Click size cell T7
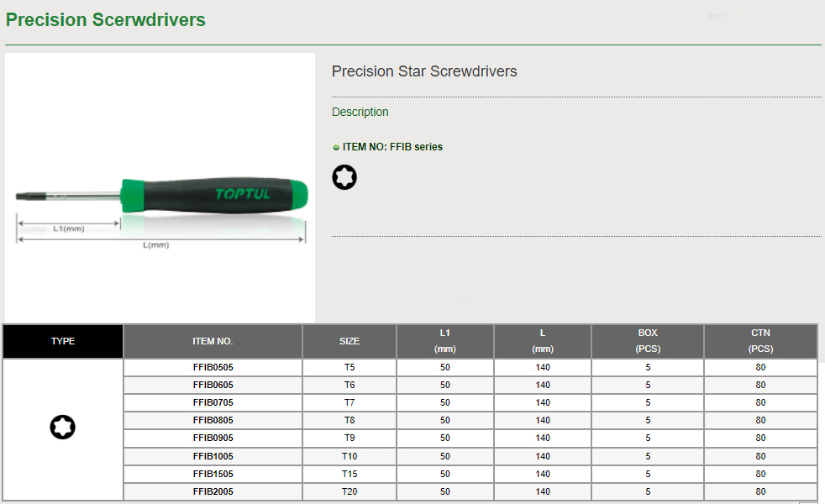This screenshot has height=504, width=825. pos(349,402)
